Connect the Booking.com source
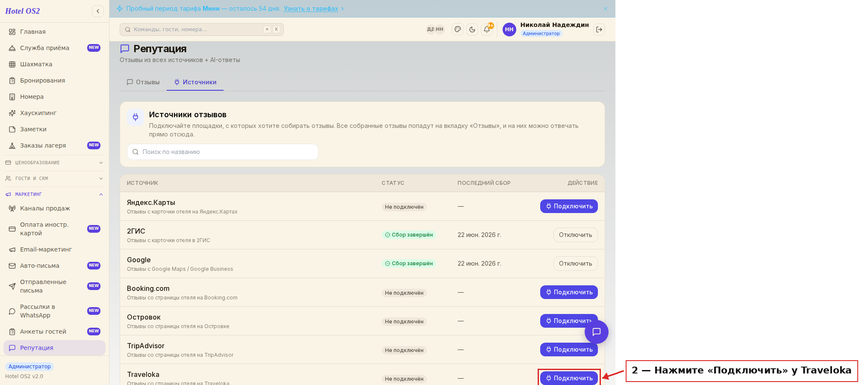The width and height of the screenshot is (868, 385). tap(569, 292)
